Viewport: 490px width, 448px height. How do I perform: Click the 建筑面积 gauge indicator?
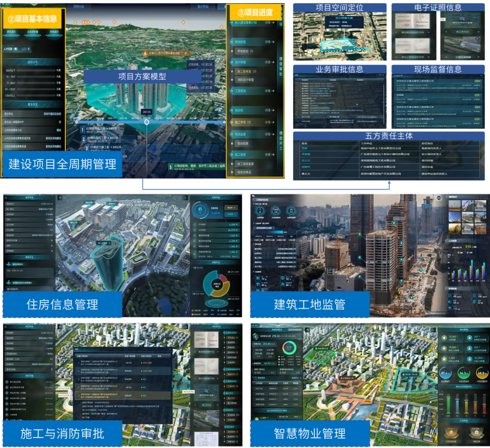[11, 34]
